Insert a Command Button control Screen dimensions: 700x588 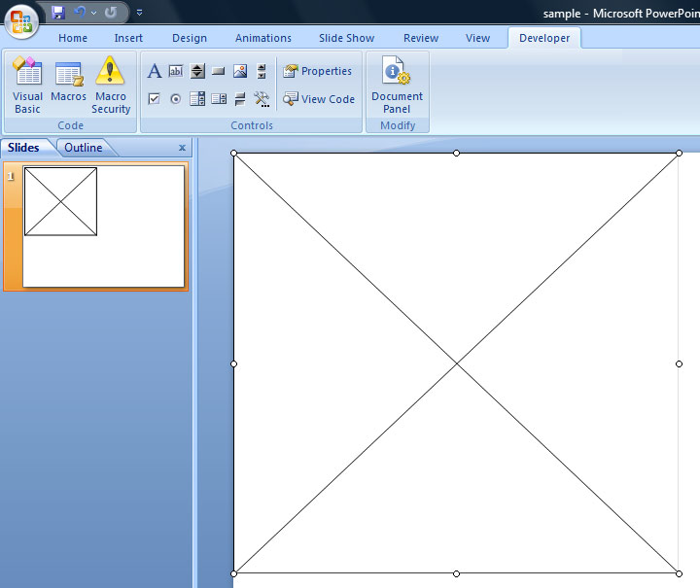click(x=219, y=71)
